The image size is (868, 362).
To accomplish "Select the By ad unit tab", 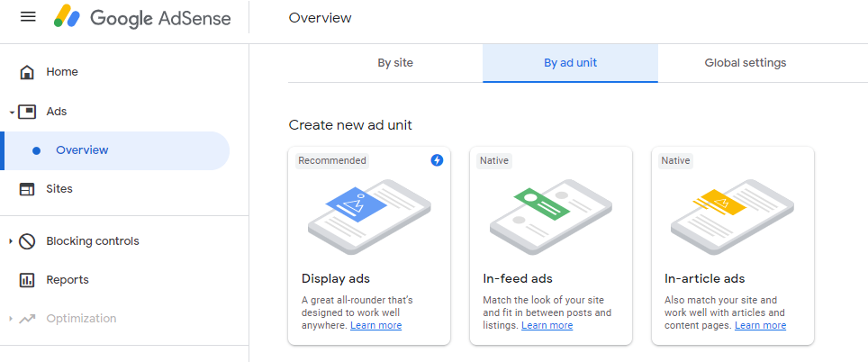I will click(x=570, y=63).
